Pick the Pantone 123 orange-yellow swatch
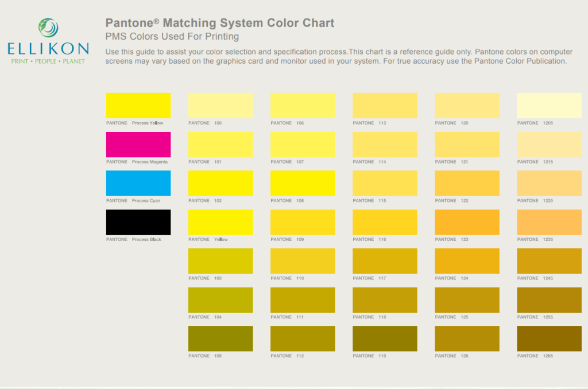The height and width of the screenshot is (389, 588). coord(467,222)
